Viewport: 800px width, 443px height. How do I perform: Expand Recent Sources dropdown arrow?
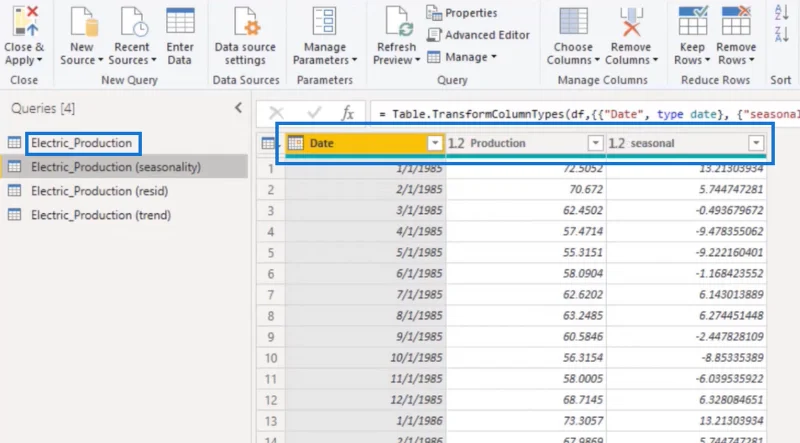[154, 60]
